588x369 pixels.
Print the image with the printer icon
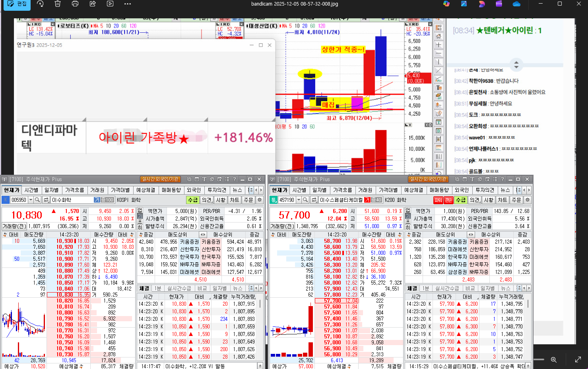(75, 4)
